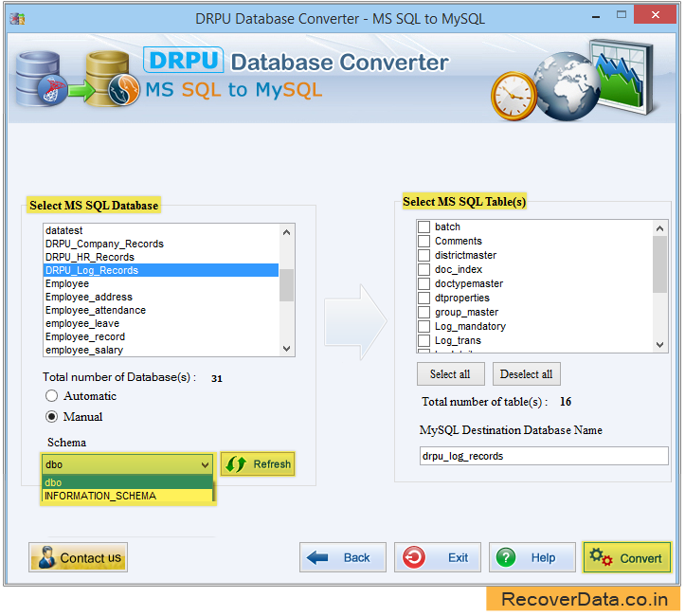Viewport: 685px width, 616px height.
Task: Click the app icon in the title bar
Action: [17, 19]
